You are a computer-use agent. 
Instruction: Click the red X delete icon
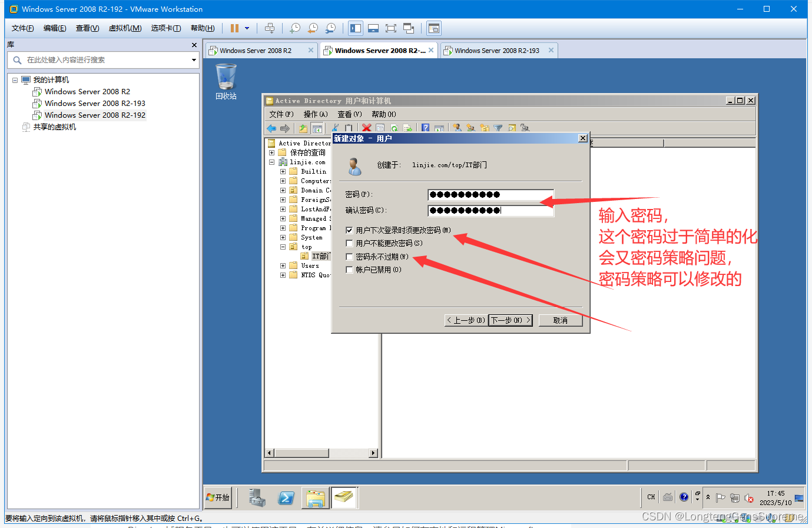tap(366, 128)
